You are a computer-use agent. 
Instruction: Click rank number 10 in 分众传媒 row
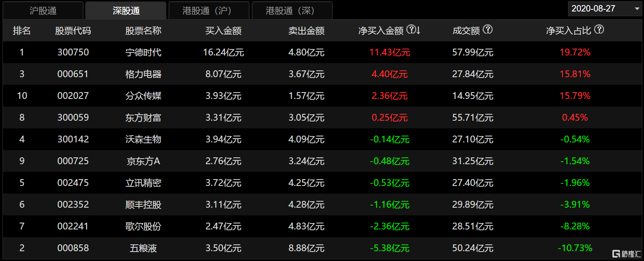22,96
